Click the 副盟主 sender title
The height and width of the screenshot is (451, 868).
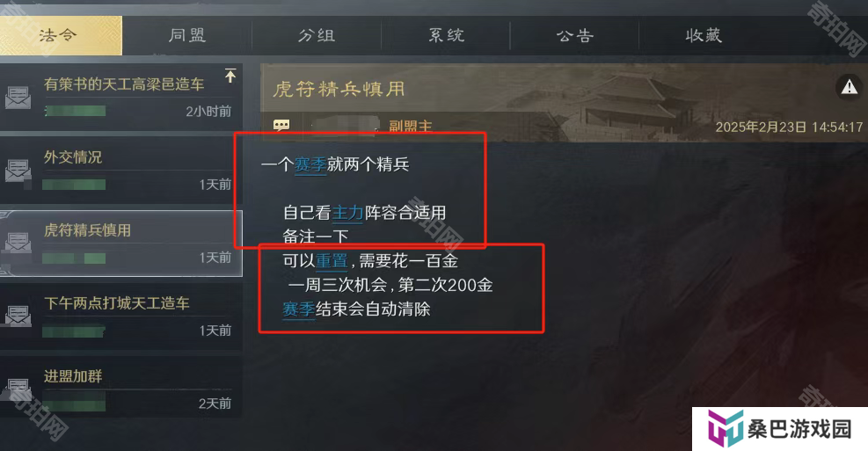(410, 127)
